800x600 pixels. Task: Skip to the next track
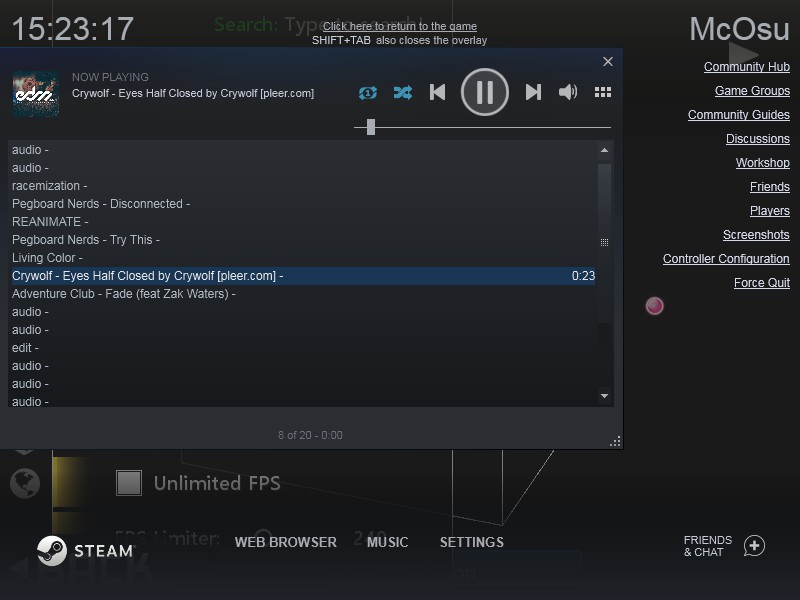534,92
